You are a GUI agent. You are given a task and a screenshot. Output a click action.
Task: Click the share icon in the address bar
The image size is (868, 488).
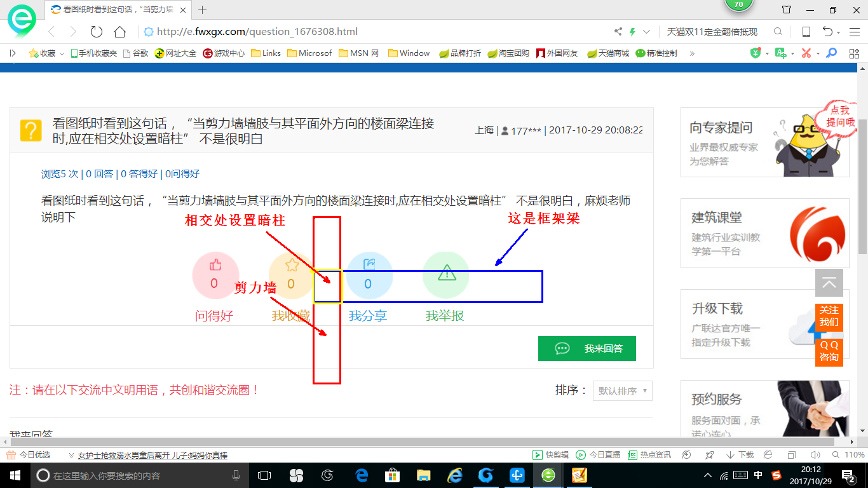pos(618,32)
